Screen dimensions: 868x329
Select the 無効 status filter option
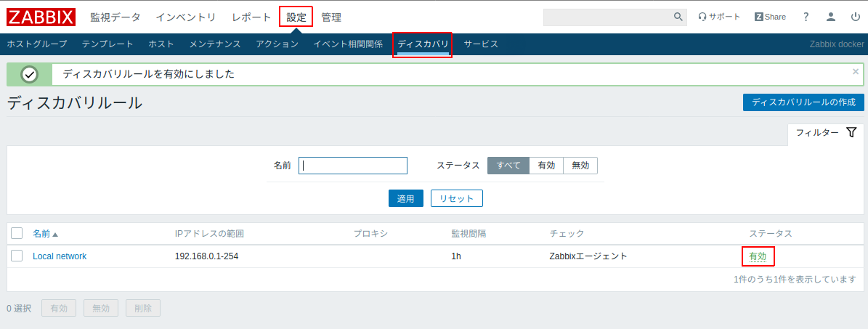pyautogui.click(x=580, y=166)
